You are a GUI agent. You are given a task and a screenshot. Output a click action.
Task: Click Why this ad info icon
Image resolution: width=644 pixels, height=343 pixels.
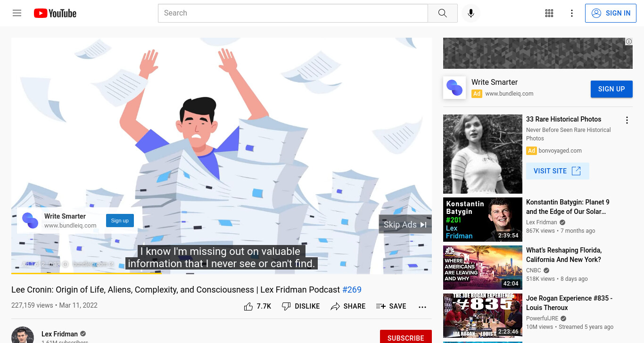[x=629, y=41]
